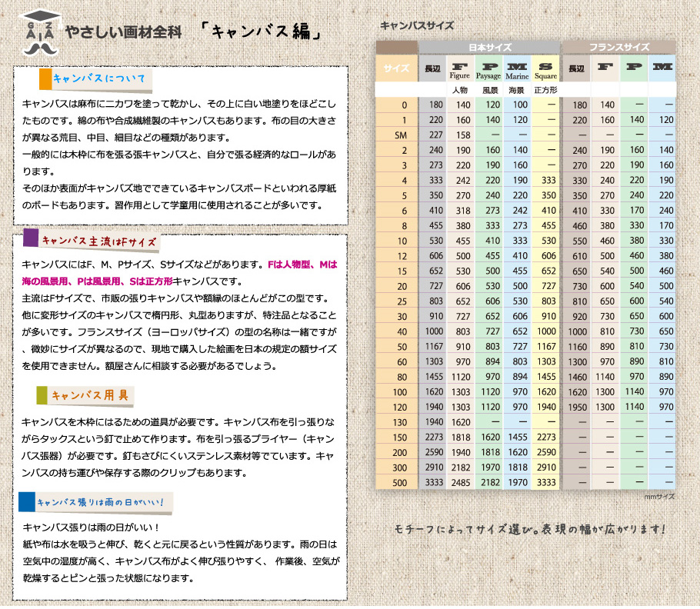This screenshot has width=700, height=609.
Task: Click the 日本サイズ group header
Action: [x=490, y=48]
